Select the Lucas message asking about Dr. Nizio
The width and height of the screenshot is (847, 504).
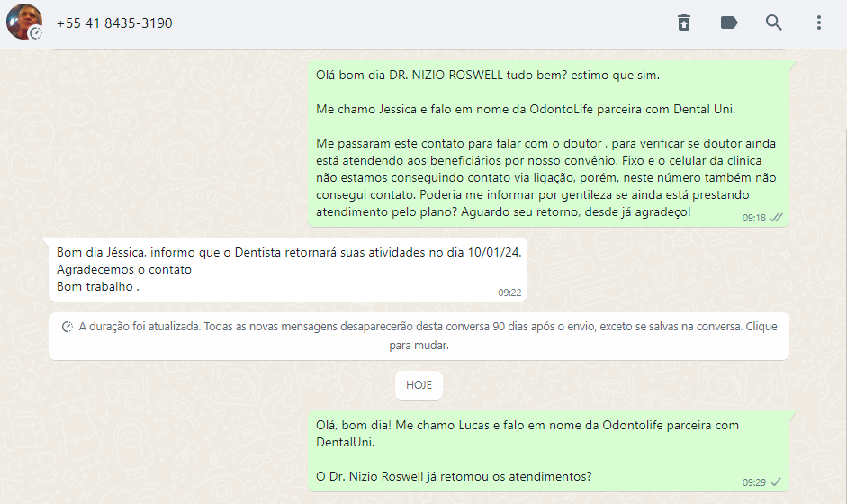(x=548, y=451)
